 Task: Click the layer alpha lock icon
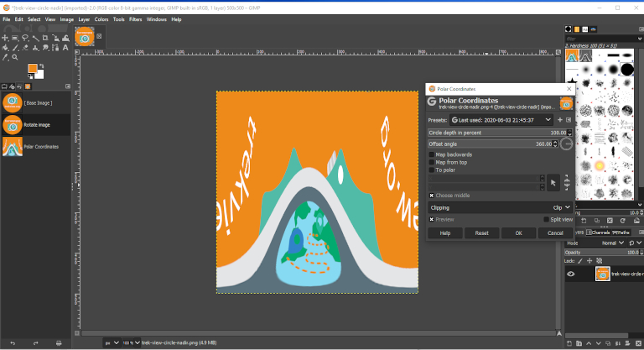click(600, 261)
